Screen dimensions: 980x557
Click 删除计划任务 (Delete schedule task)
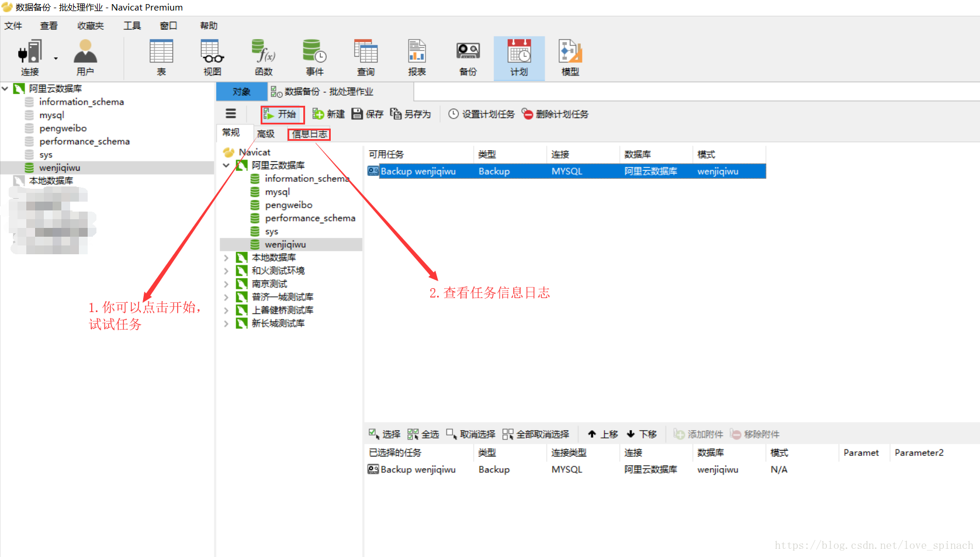pos(555,114)
